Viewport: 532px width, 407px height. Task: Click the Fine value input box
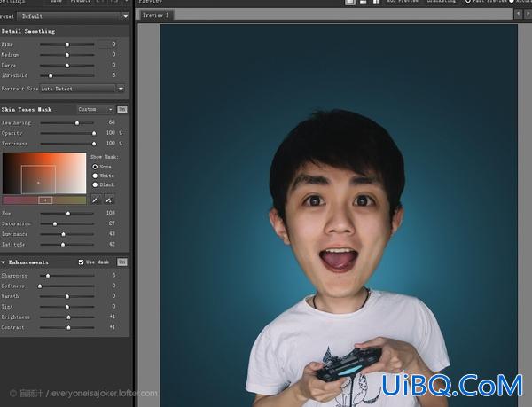coord(107,44)
